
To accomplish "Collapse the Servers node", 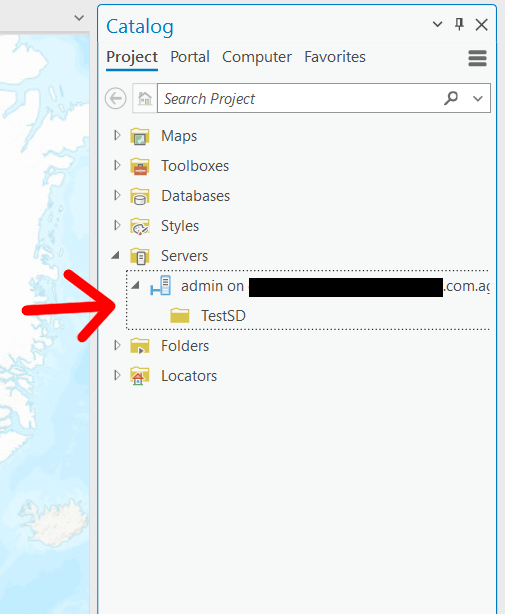I will click(115, 255).
